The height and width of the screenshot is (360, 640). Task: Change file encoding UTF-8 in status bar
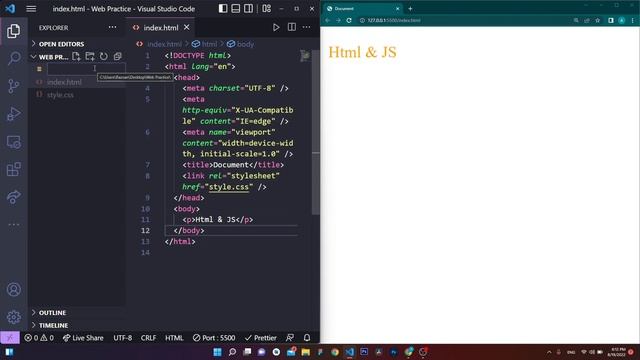pos(122,338)
